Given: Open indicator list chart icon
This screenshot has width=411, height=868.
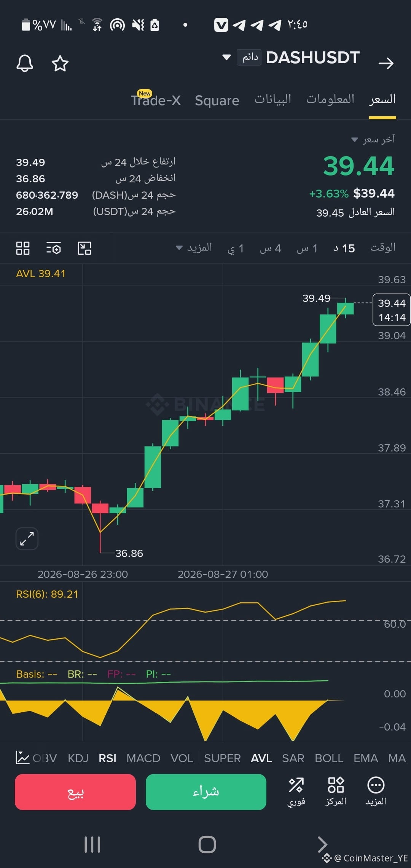Looking at the screenshot, I should click(x=22, y=758).
